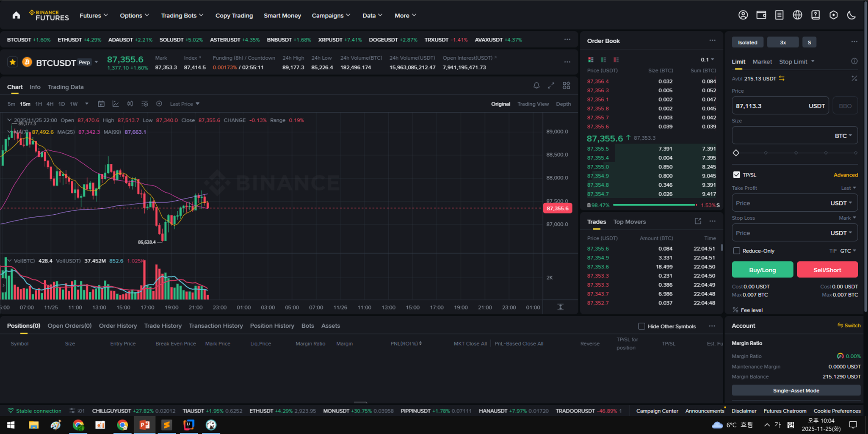Check Hide Other Symbols
This screenshot has height=434, width=868.
click(x=642, y=326)
